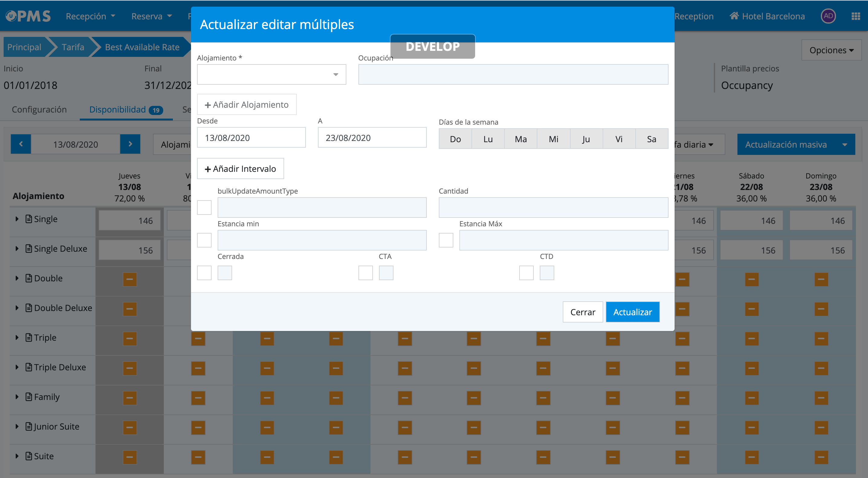The width and height of the screenshot is (868, 478).
Task: Click the Estancia min input field
Action: 322,240
